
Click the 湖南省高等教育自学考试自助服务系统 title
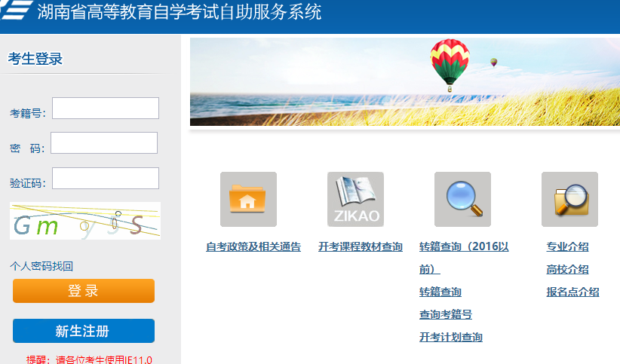[x=179, y=11]
